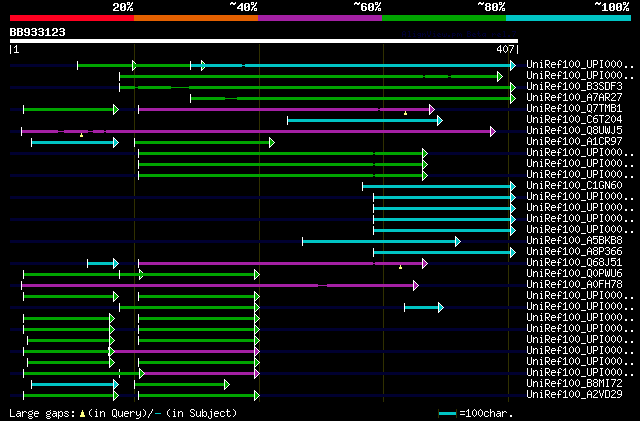The image size is (640, 421).
Task: Click the green segment of the identity scale
Action: point(444,18)
